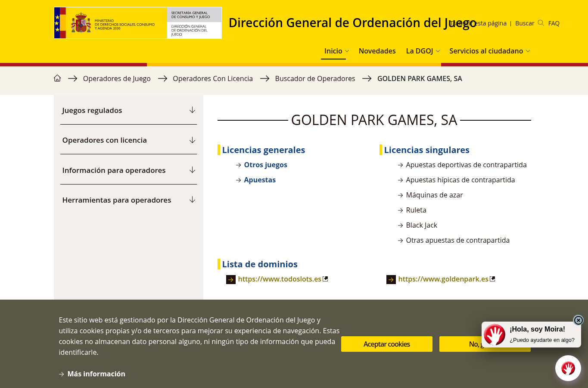Click Licencias singulares heading

(426, 150)
